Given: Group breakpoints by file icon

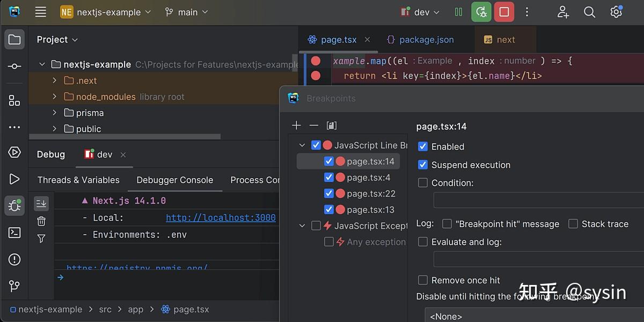Looking at the screenshot, I should click(332, 125).
